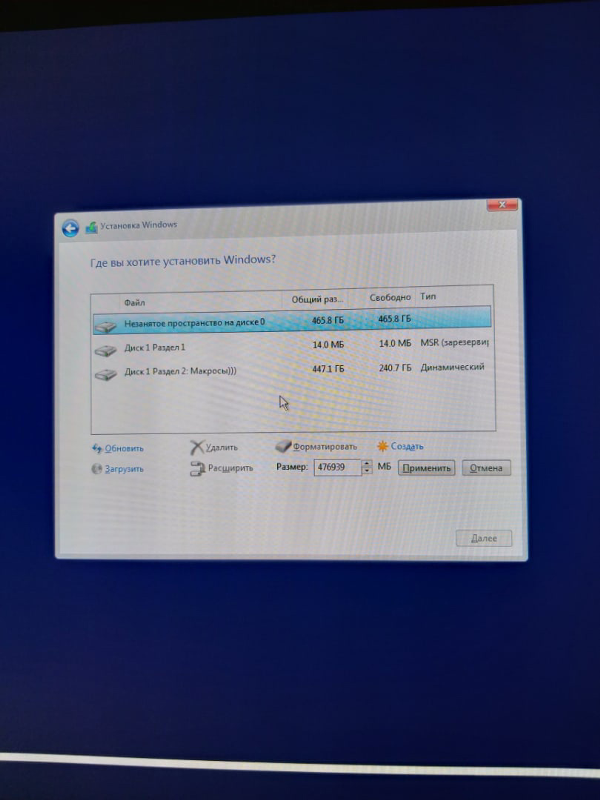Click the orange star Создать icon
600x800 pixels.
click(x=383, y=446)
